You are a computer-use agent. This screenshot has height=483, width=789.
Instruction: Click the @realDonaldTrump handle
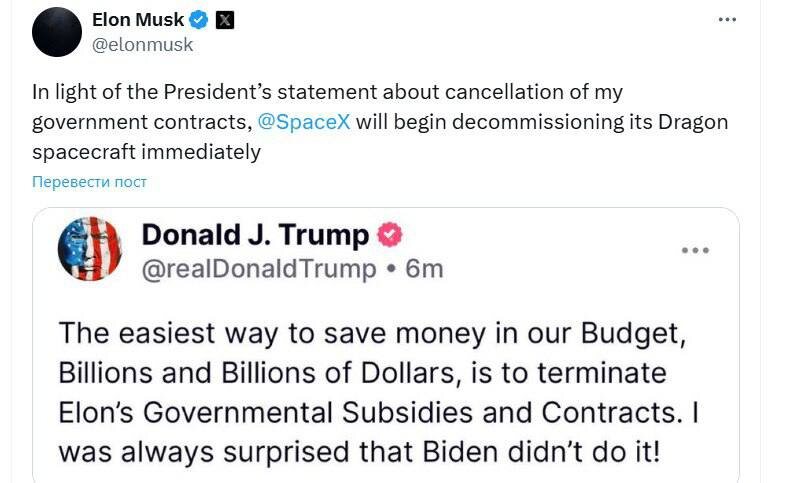pos(259,269)
